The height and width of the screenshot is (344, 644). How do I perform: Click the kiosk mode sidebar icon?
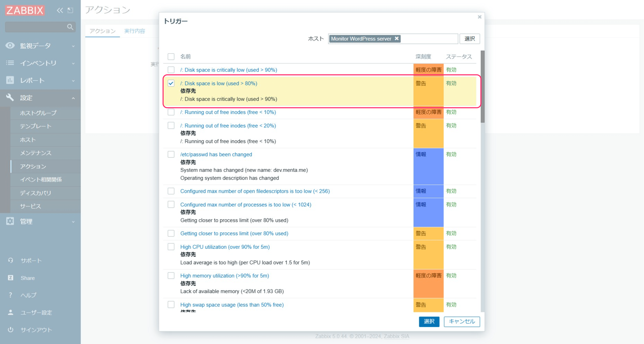pyautogui.click(x=71, y=10)
